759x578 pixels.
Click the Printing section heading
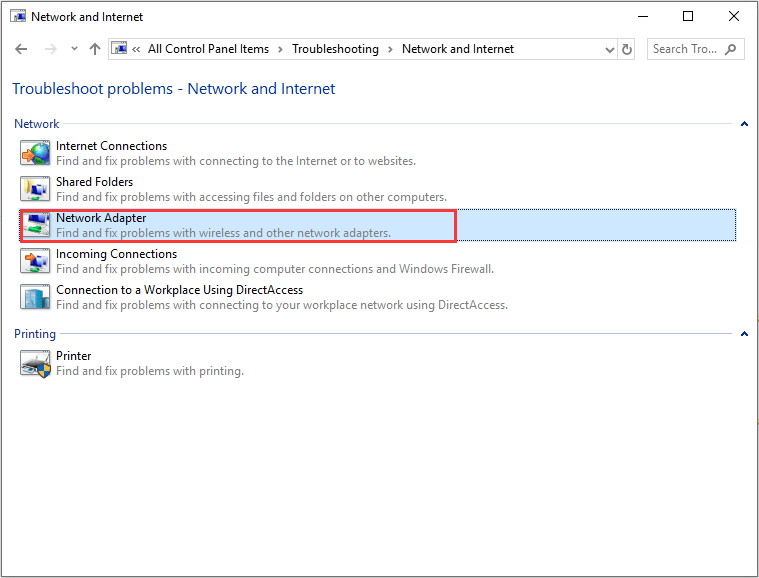point(35,334)
